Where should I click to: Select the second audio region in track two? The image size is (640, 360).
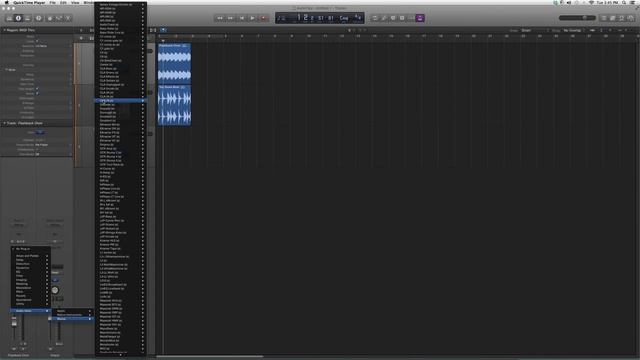(174, 105)
